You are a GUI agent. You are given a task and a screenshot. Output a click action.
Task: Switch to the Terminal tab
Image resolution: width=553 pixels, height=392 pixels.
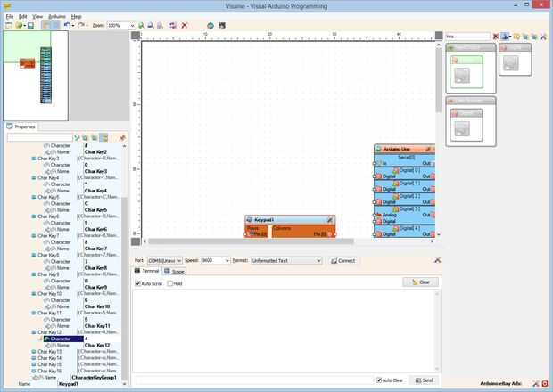pyautogui.click(x=147, y=271)
